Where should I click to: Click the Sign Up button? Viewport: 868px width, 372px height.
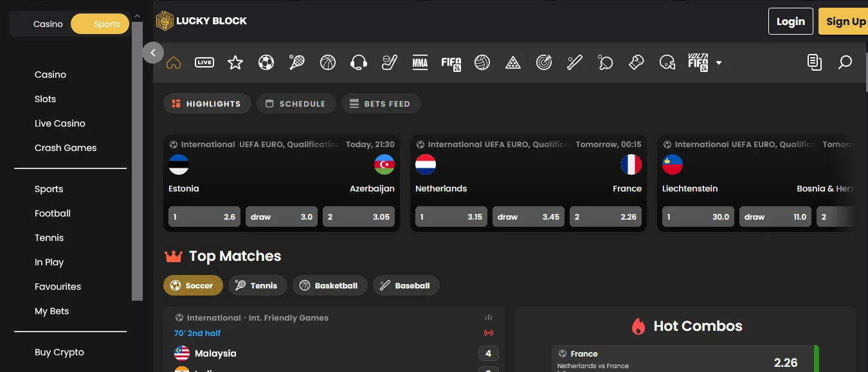[x=844, y=21]
